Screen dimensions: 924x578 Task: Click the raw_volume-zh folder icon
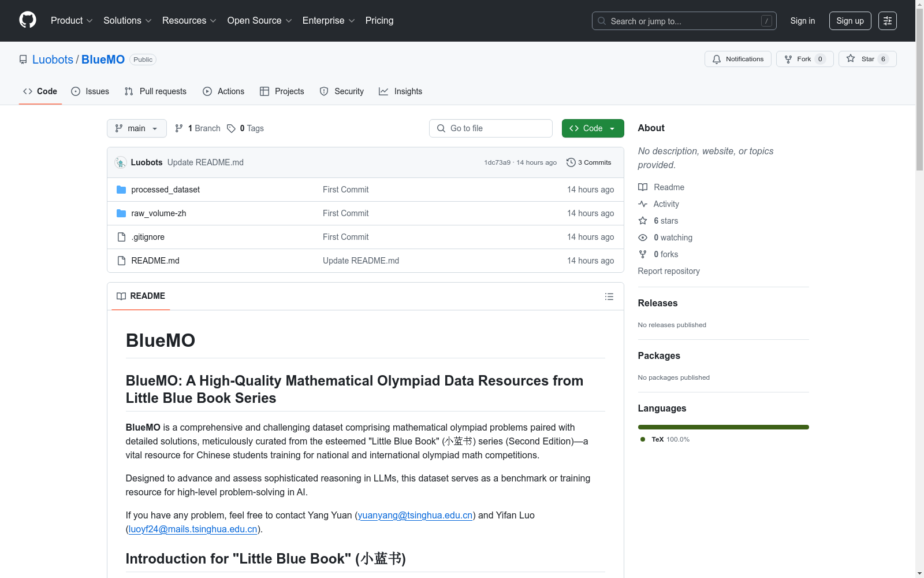(x=121, y=213)
